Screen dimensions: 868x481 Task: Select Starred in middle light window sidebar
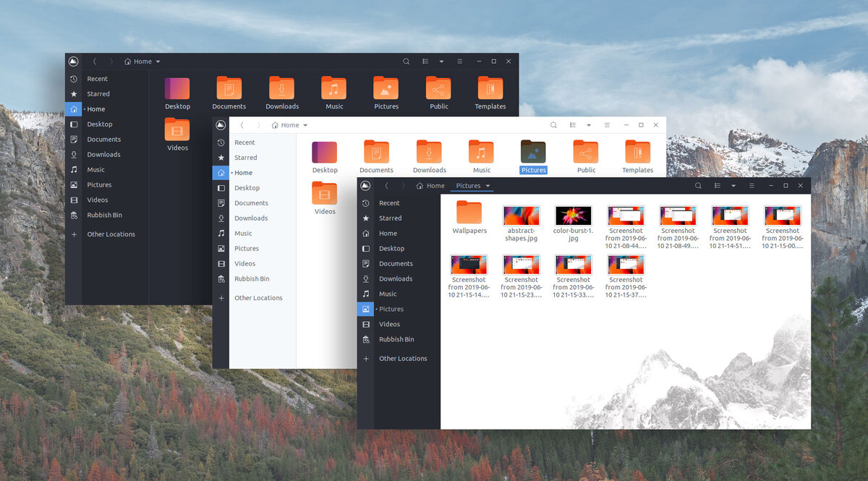[245, 158]
